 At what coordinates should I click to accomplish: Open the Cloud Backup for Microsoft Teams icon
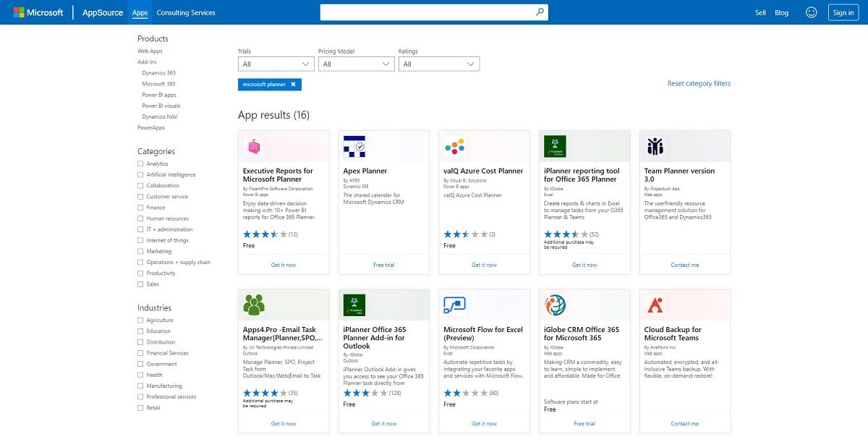[x=656, y=304]
